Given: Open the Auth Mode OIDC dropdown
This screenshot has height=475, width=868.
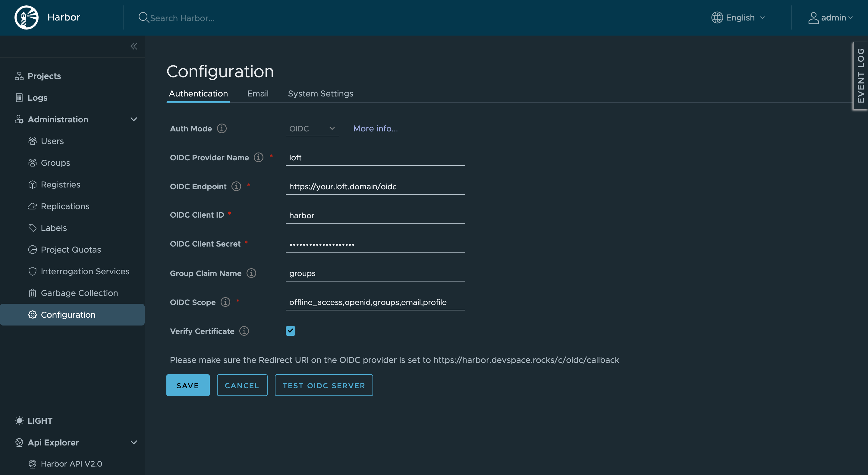Looking at the screenshot, I should (312, 129).
